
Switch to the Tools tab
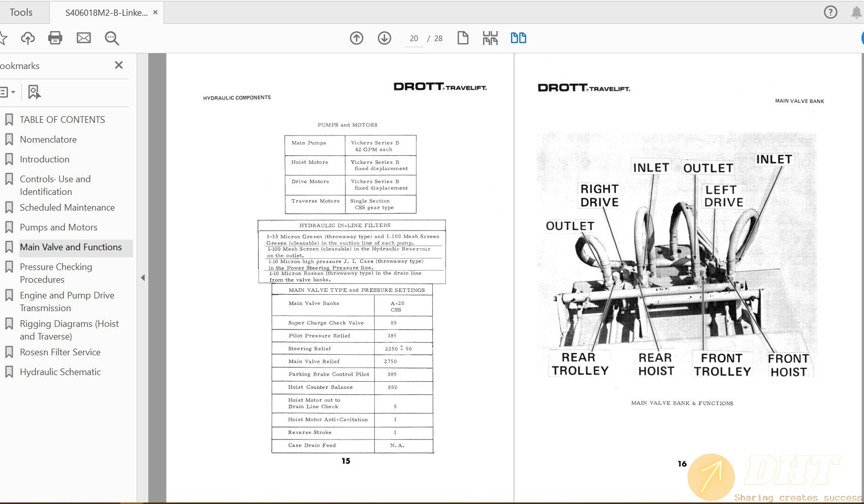point(20,12)
